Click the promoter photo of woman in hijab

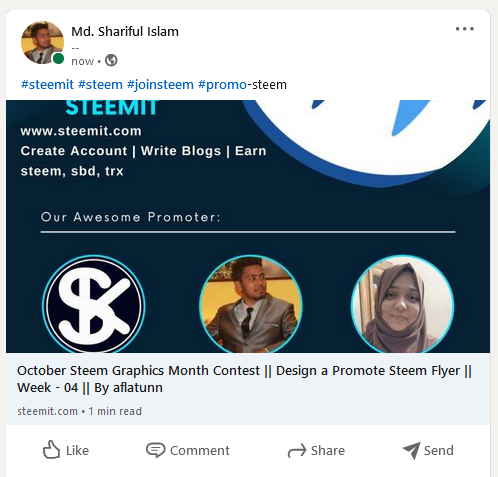(402, 304)
